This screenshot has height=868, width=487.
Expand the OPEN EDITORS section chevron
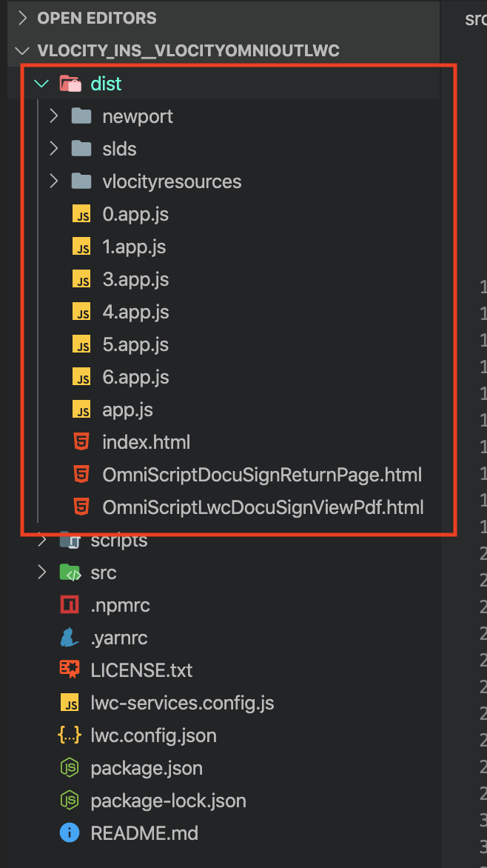pos(23,19)
